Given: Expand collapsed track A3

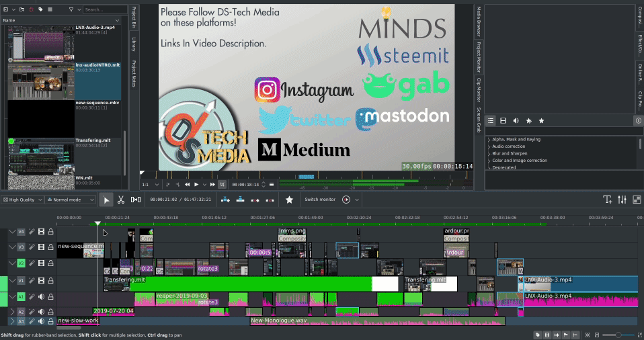Looking at the screenshot, I should (12, 321).
